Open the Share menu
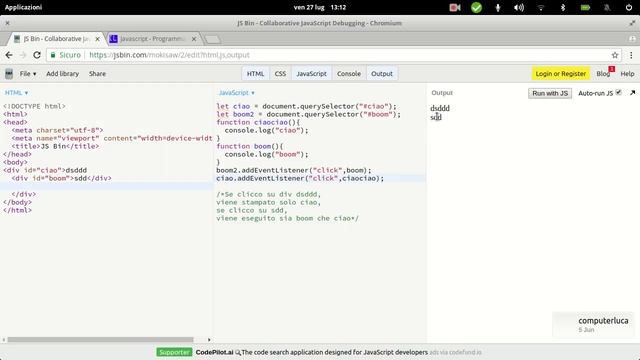This screenshot has width=640, height=360. click(x=97, y=74)
